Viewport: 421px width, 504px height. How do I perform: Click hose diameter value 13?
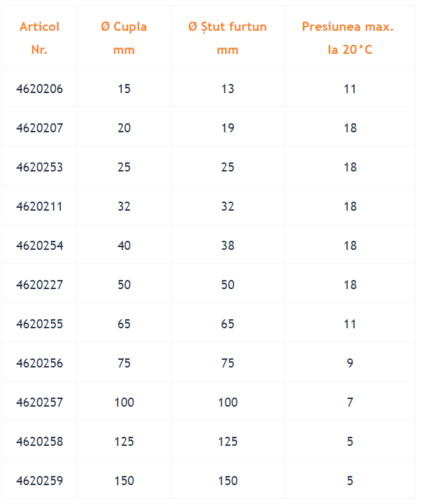pyautogui.click(x=228, y=89)
